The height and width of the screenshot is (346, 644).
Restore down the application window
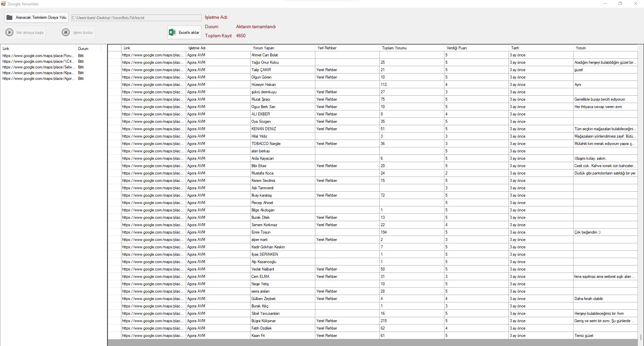[620, 4]
